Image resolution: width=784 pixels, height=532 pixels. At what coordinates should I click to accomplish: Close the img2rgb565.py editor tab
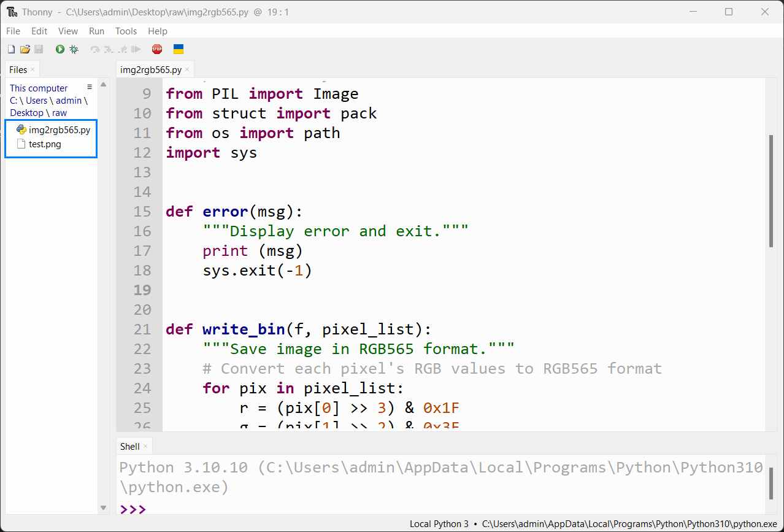tap(187, 69)
